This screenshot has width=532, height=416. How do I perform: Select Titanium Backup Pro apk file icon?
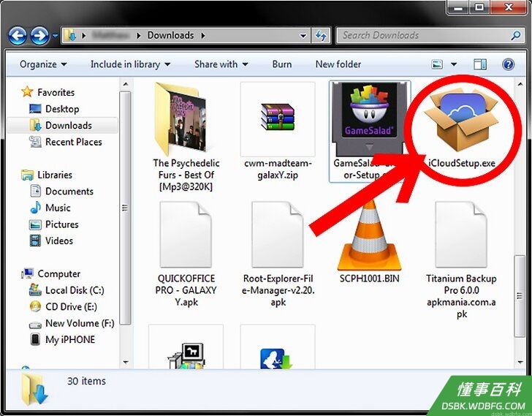pyautogui.click(x=460, y=235)
